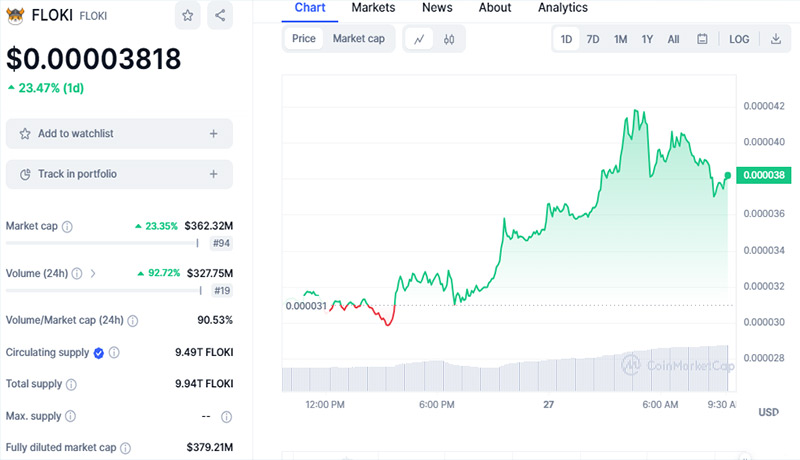Show Total supply info icon
The image size is (800, 460).
click(x=71, y=385)
